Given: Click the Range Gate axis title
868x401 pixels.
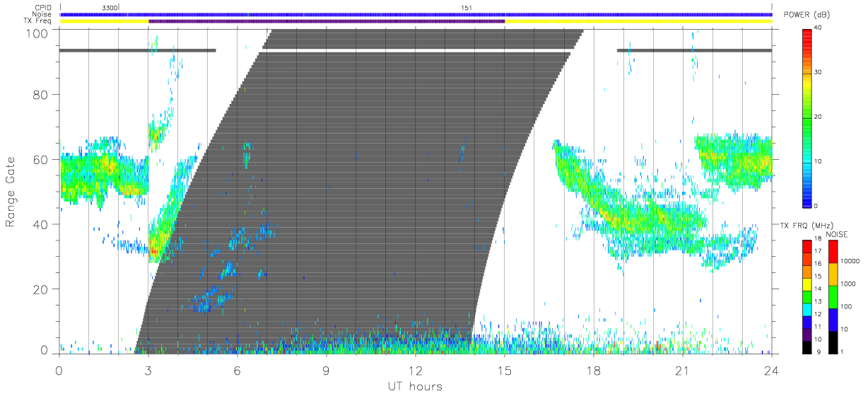Looking at the screenshot, I should (x=11, y=192).
